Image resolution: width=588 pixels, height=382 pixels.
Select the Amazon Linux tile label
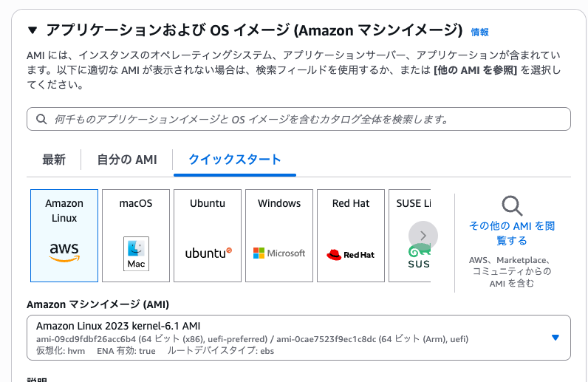point(64,211)
